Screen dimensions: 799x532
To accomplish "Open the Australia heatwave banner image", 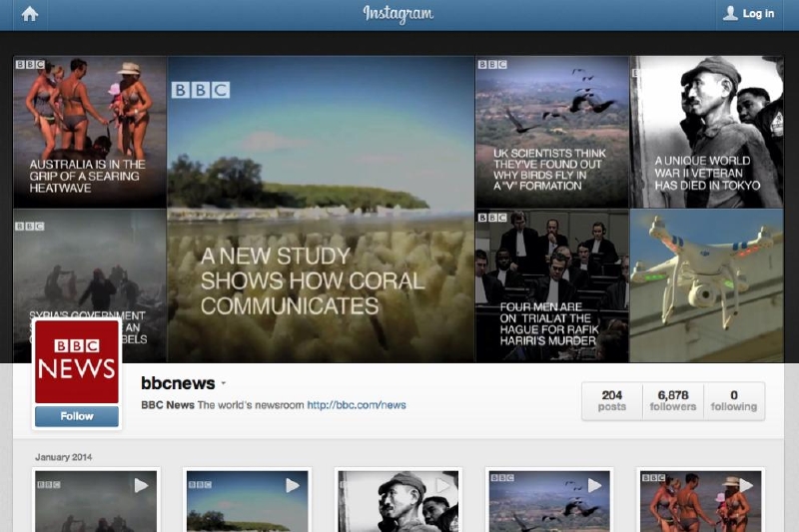I will pos(90,132).
